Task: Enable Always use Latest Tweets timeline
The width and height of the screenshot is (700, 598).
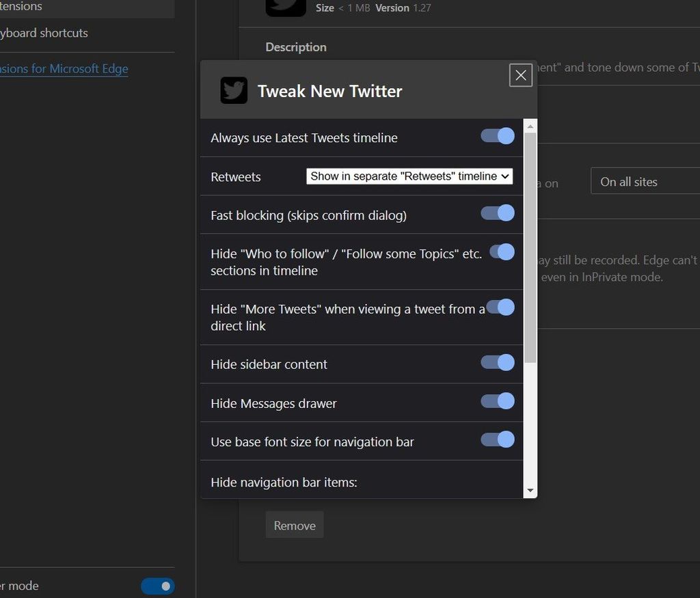Action: pos(496,136)
